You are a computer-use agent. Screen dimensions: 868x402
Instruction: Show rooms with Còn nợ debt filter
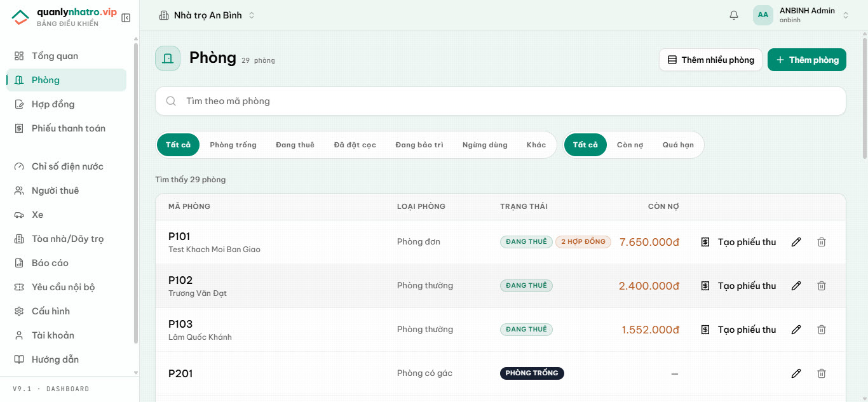[630, 145]
